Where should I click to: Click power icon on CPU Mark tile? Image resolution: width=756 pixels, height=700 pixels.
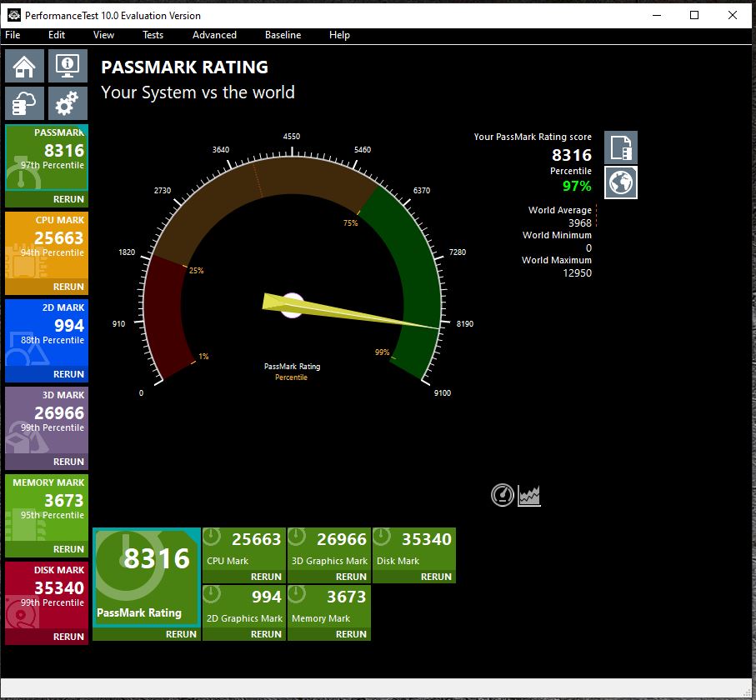click(x=212, y=537)
